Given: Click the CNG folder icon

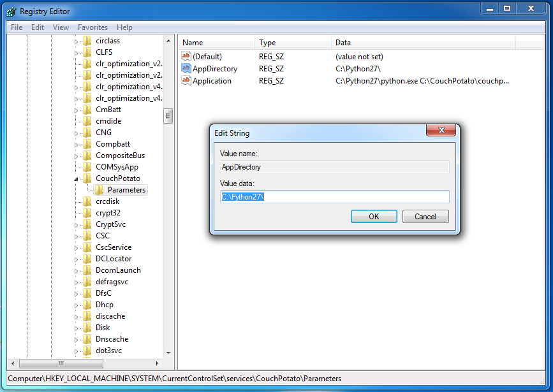Looking at the screenshot, I should [x=87, y=133].
